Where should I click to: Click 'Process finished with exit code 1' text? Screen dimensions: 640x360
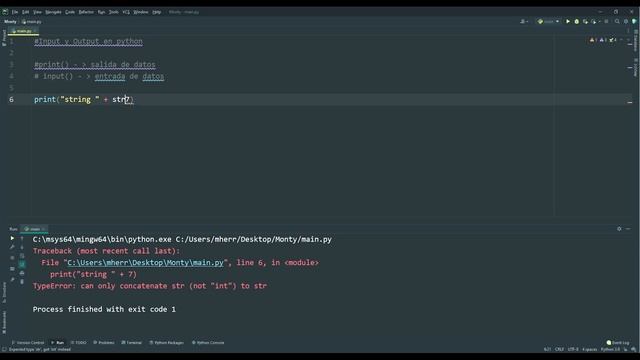click(x=104, y=309)
